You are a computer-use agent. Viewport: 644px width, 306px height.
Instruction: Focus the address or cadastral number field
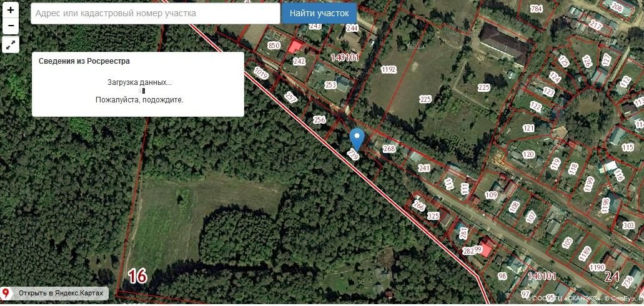coord(156,13)
